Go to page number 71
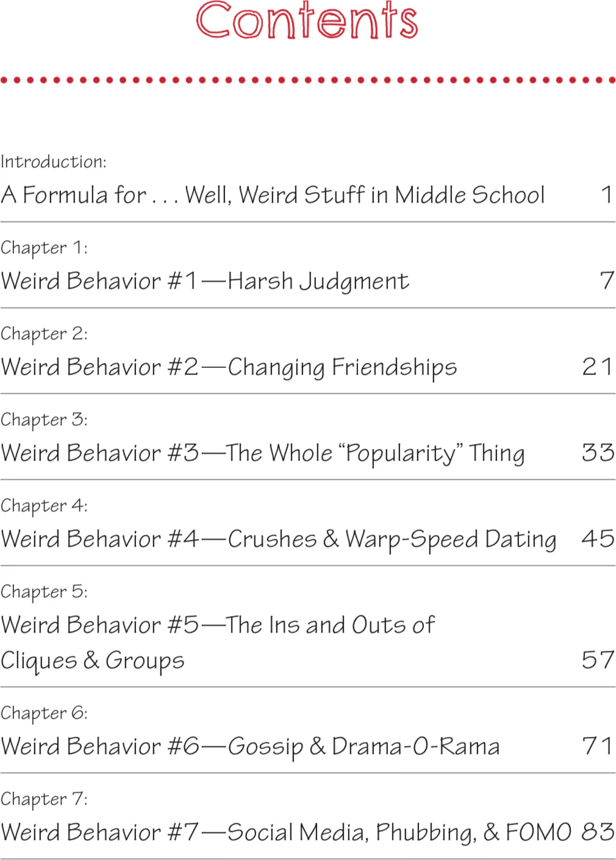Viewport: 616px width, 860px height. pyautogui.click(x=597, y=746)
